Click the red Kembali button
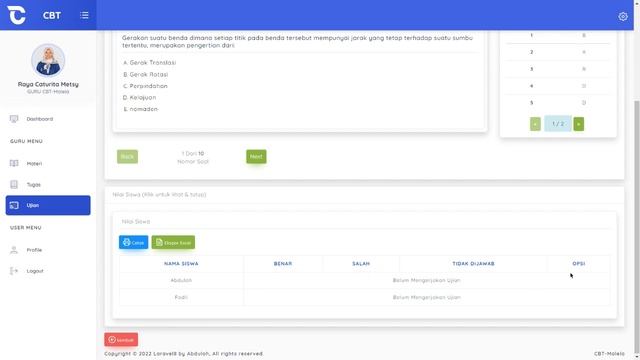 (x=121, y=340)
